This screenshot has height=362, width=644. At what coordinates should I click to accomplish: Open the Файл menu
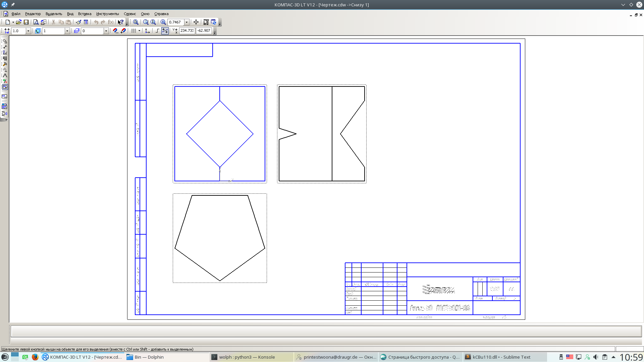pyautogui.click(x=16, y=14)
